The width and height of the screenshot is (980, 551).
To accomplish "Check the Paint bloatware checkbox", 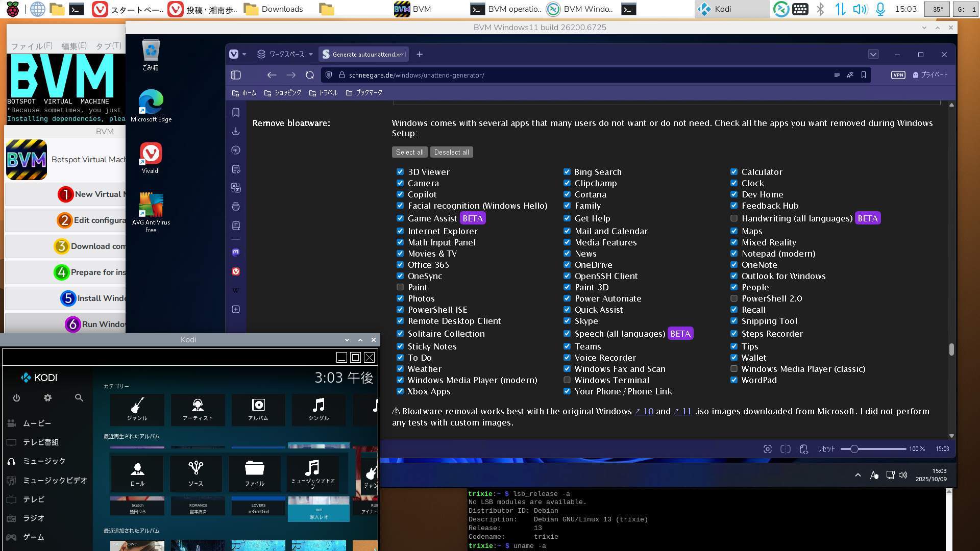I will click(x=400, y=287).
